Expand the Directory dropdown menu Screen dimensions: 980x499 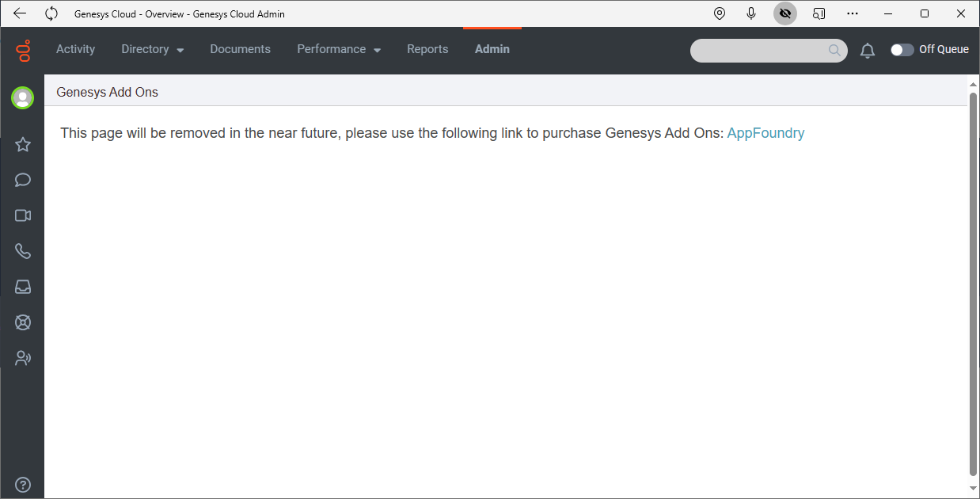[x=153, y=49]
